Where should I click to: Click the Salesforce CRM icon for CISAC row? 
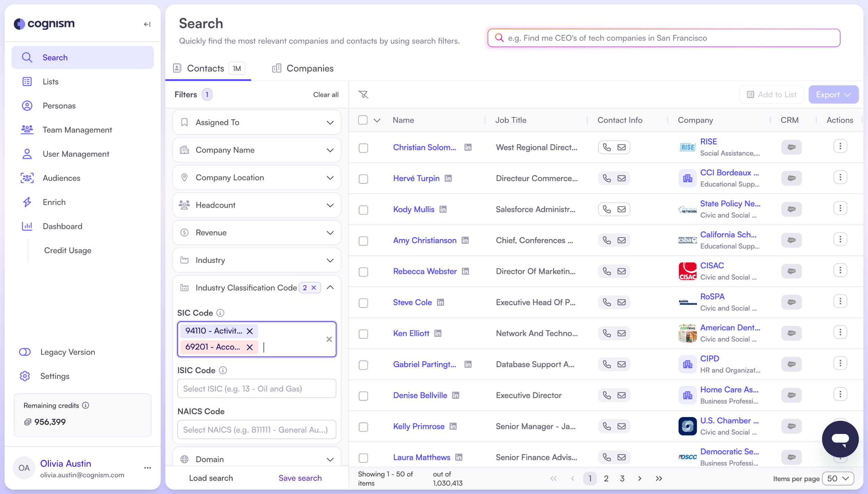(791, 271)
